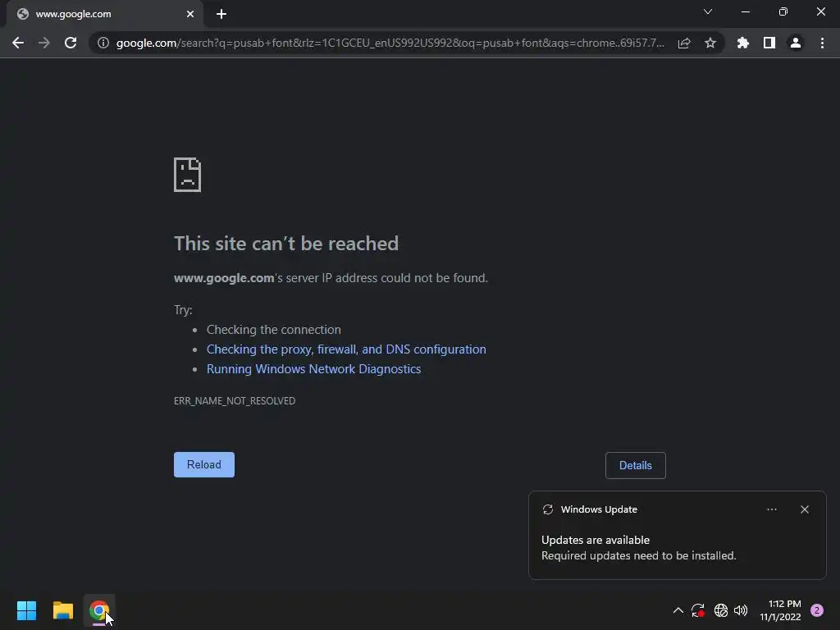This screenshot has height=630, width=840.
Task: Click the 'Checking the connection' suggestion text
Action: pyautogui.click(x=274, y=330)
